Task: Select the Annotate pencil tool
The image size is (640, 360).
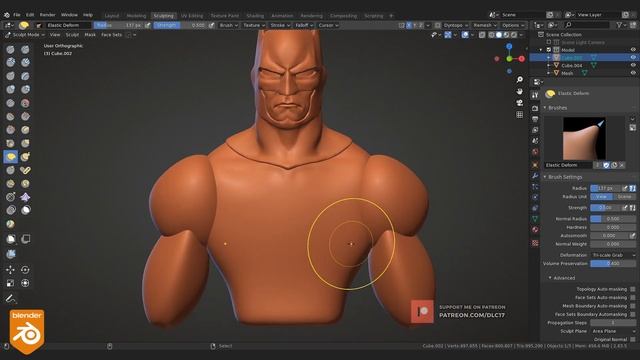Action: click(11, 299)
